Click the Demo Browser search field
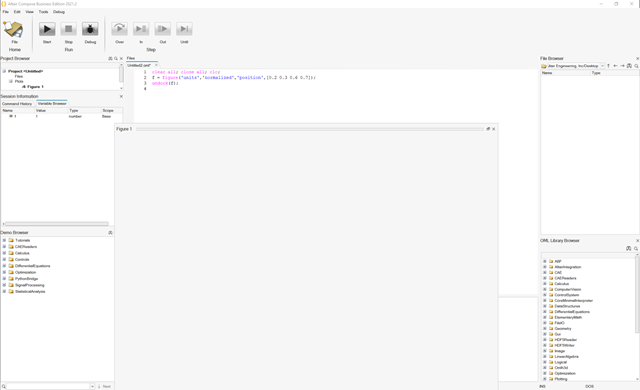Viewport: 640px width, 390px height. (x=48, y=386)
